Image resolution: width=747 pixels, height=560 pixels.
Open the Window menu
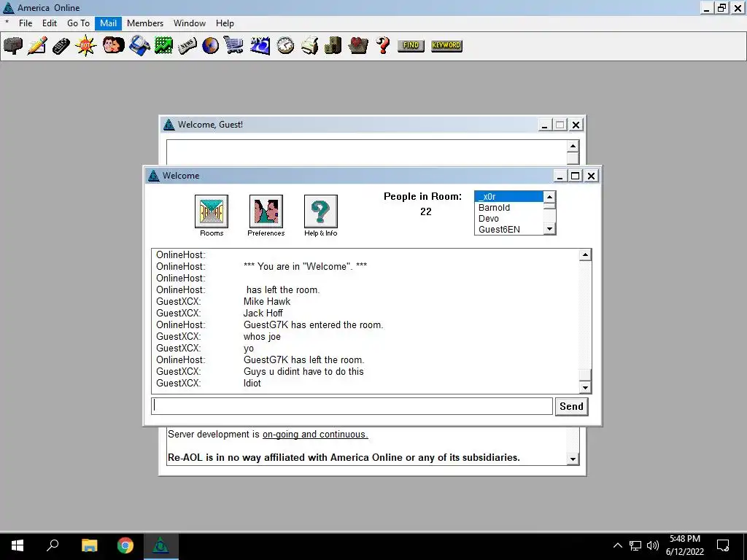pos(190,23)
